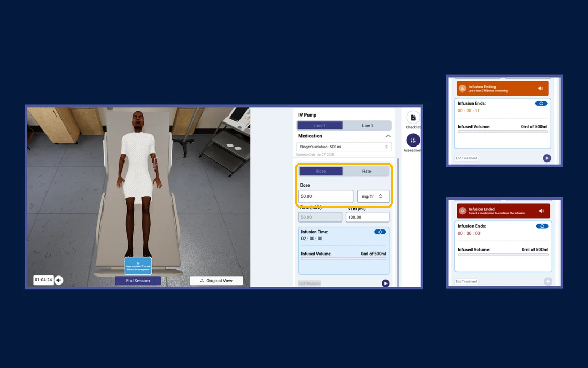Screen dimensions: 588x368
Task: Click the Dose value field showing 50.00
Action: 326,196
